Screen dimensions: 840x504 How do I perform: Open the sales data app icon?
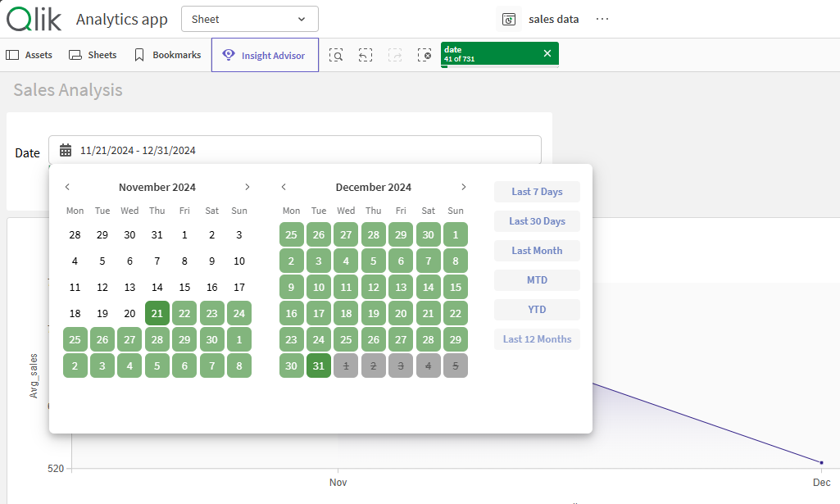click(x=509, y=19)
